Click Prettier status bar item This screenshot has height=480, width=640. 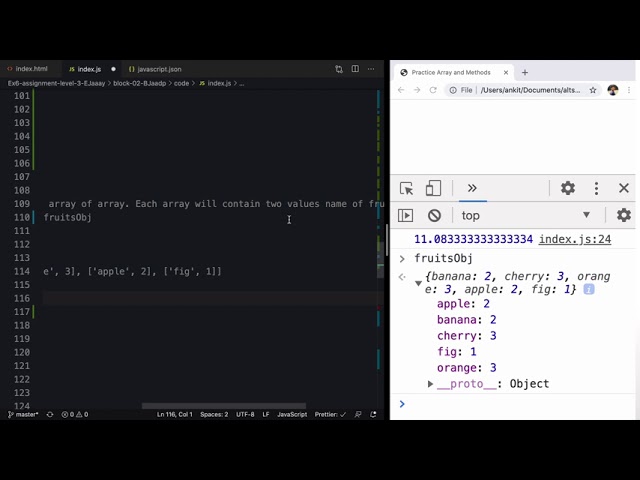pyautogui.click(x=330, y=414)
